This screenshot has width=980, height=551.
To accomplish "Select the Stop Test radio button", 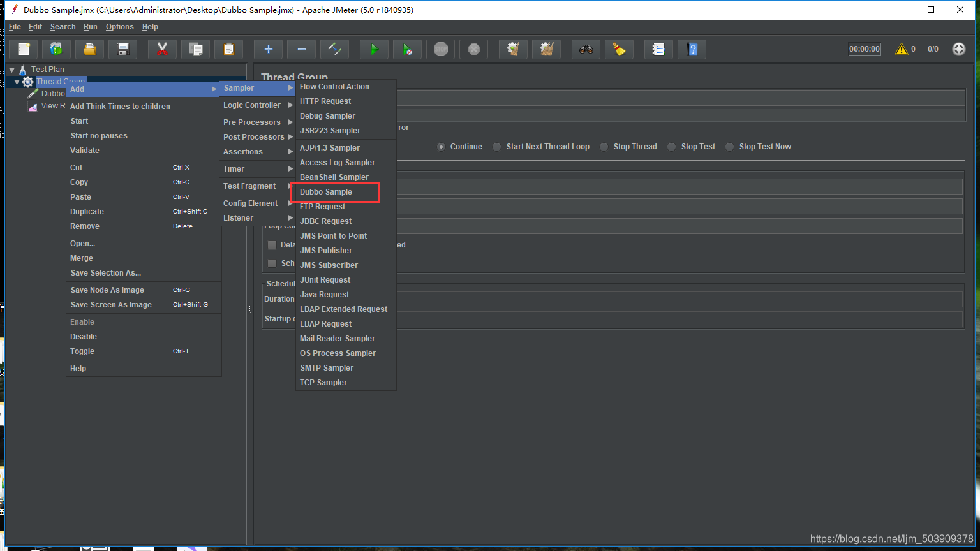I will coord(672,147).
